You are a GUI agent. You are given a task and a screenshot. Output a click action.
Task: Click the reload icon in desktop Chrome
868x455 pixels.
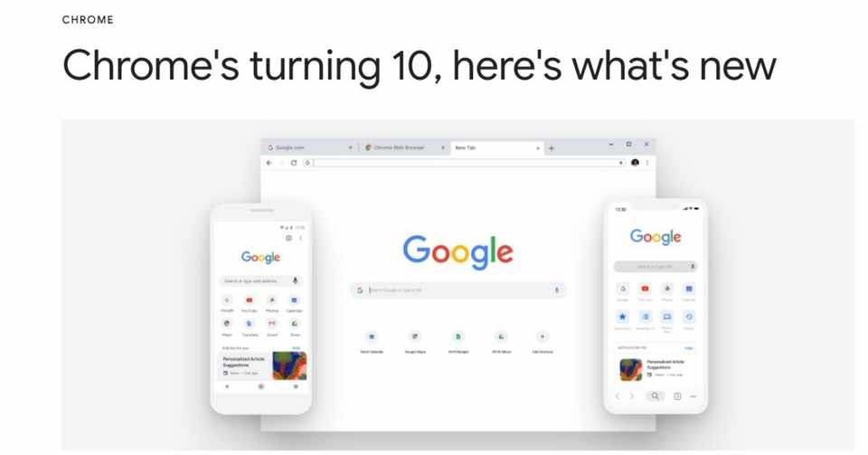pos(293,163)
